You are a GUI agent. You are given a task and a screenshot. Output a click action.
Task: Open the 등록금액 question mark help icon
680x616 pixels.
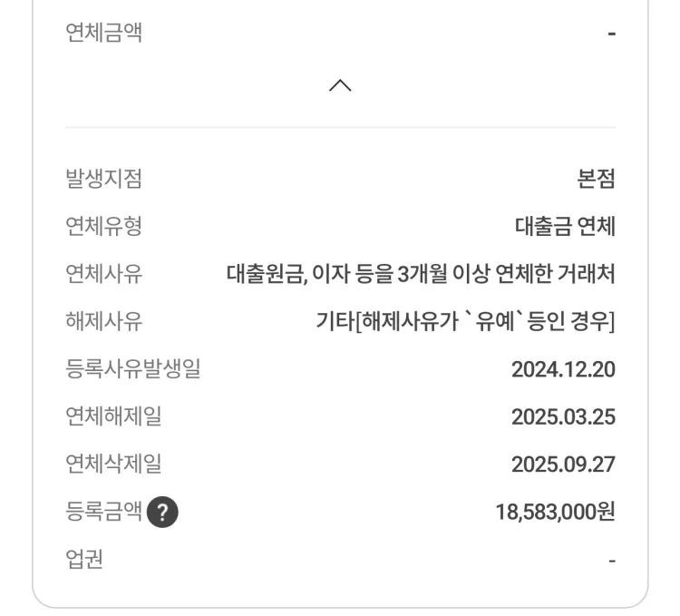tap(162, 513)
